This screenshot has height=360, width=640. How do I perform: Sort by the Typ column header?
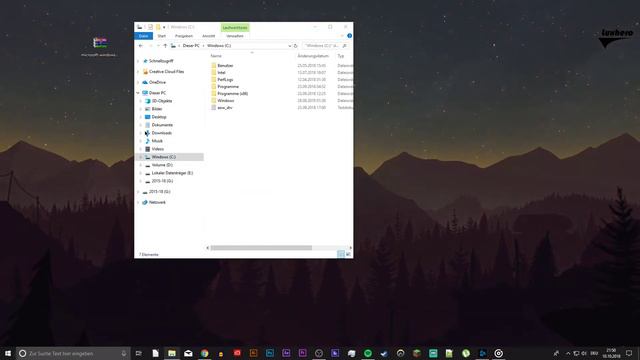tap(341, 56)
